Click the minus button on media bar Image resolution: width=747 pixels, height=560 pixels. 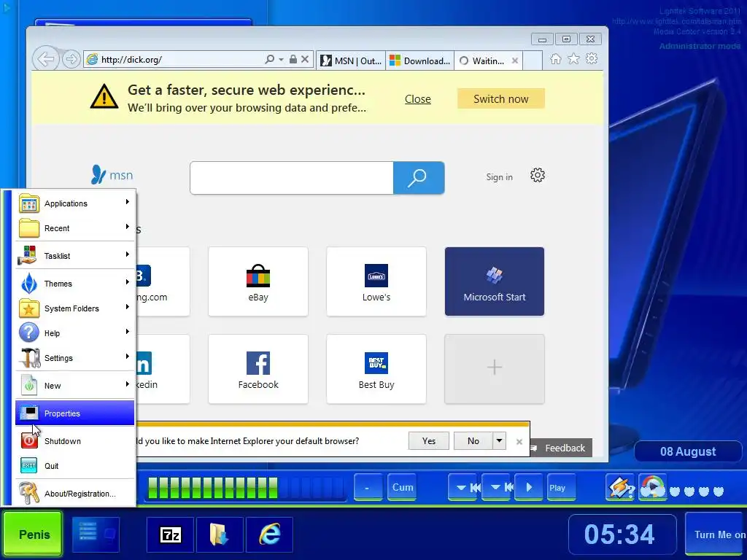pyautogui.click(x=368, y=487)
